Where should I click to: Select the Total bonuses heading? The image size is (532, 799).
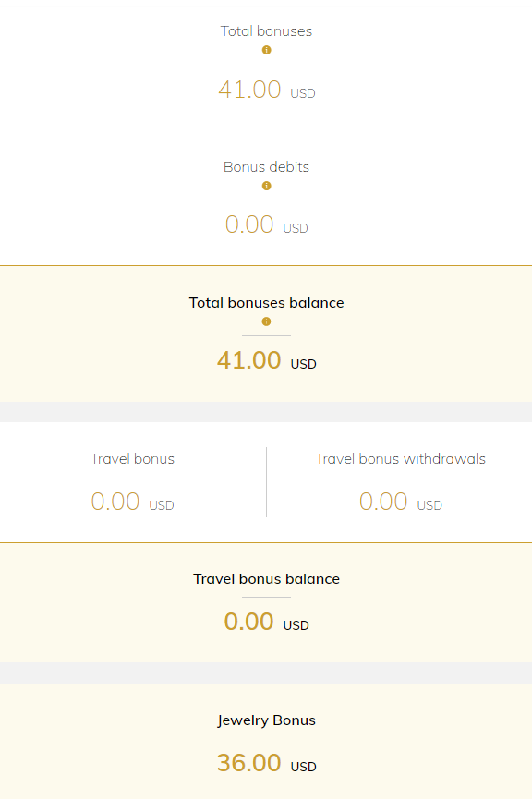pyautogui.click(x=266, y=31)
